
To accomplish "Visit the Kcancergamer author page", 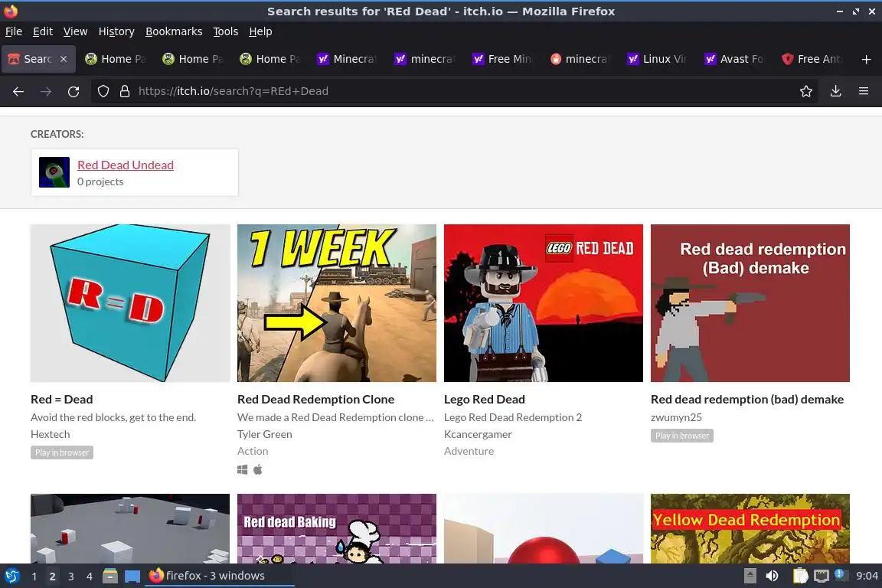I will point(478,434).
